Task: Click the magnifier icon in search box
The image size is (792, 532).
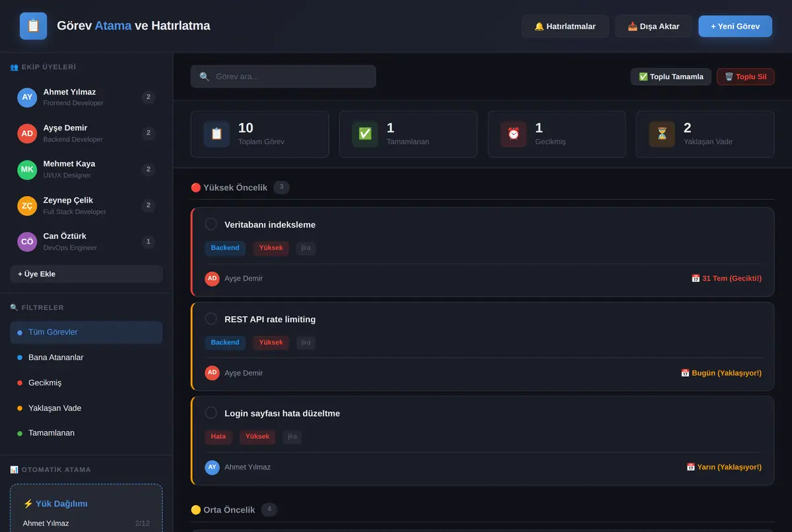Action: (205, 77)
